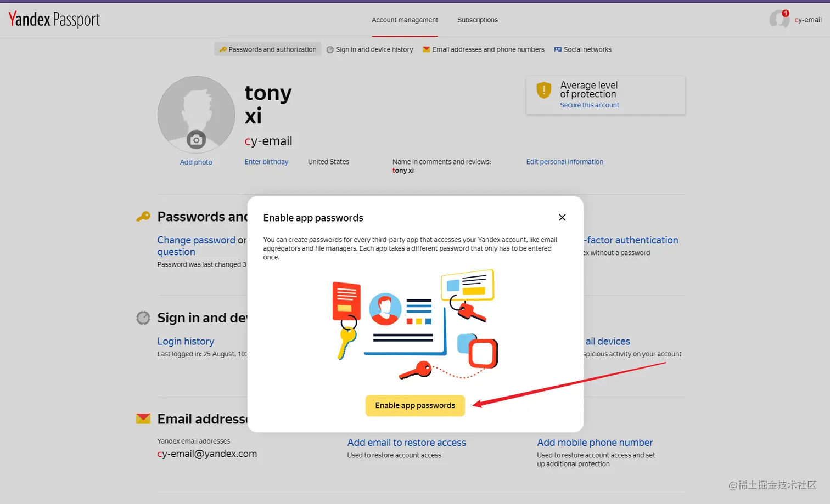The height and width of the screenshot is (504, 830).
Task: Go to Sign in and device history
Action: click(370, 49)
